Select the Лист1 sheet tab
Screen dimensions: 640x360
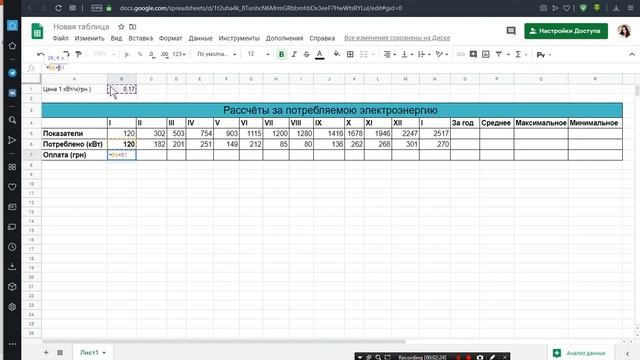point(93,352)
